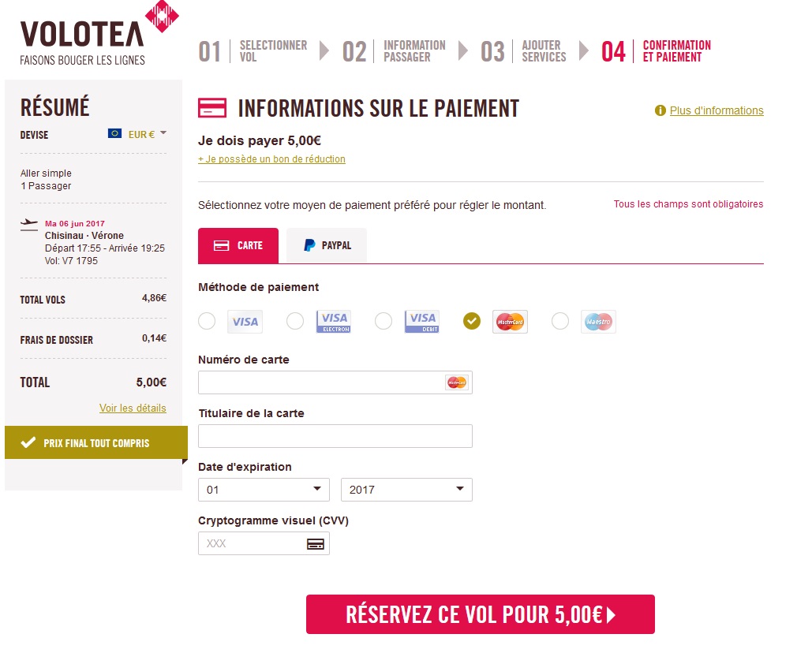The height and width of the screenshot is (649, 812).
Task: Click the Visa Debit card logo
Action: [x=421, y=321]
